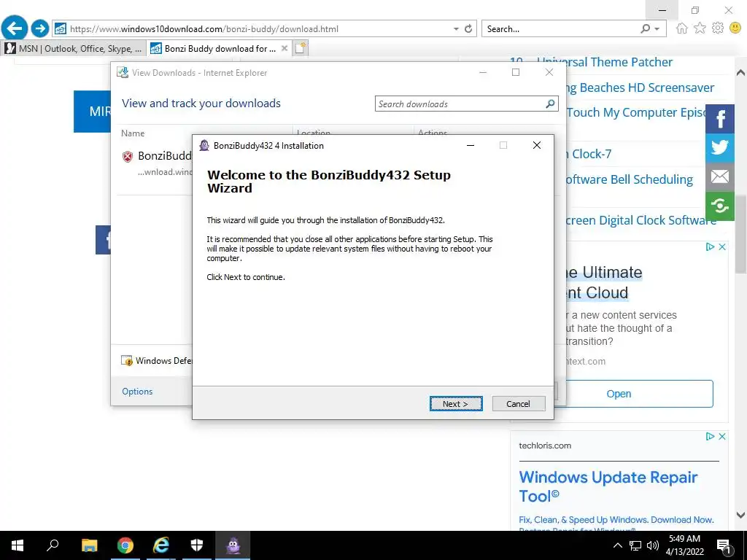Click the AdChoices icon on upper ad

pos(711,246)
